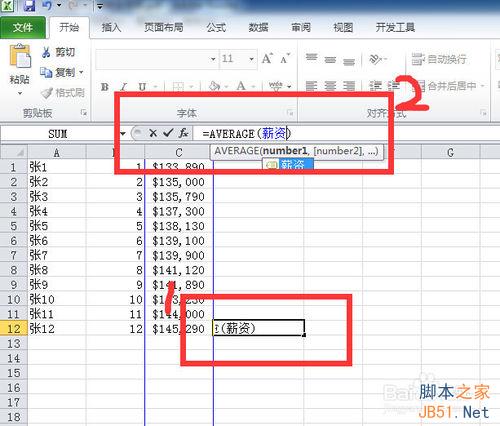The image size is (500, 426).
Task: Click the 自动换行 wrap text button
Action: coord(439,59)
